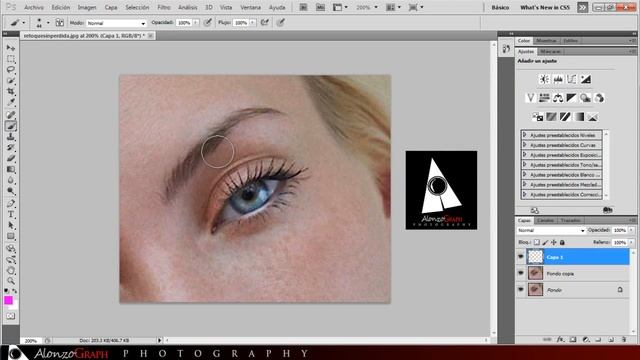640x360 pixels.
Task: Select the Dodge tool
Action: point(11,191)
